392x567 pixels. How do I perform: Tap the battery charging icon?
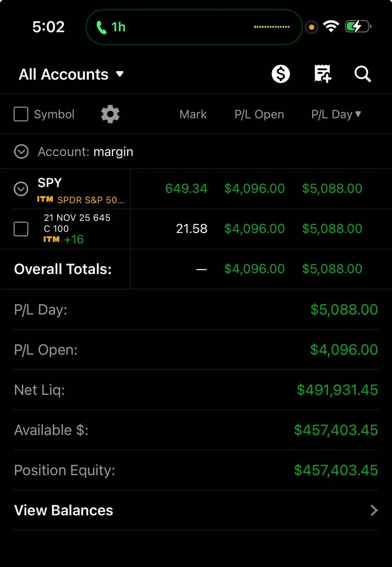[x=358, y=27]
